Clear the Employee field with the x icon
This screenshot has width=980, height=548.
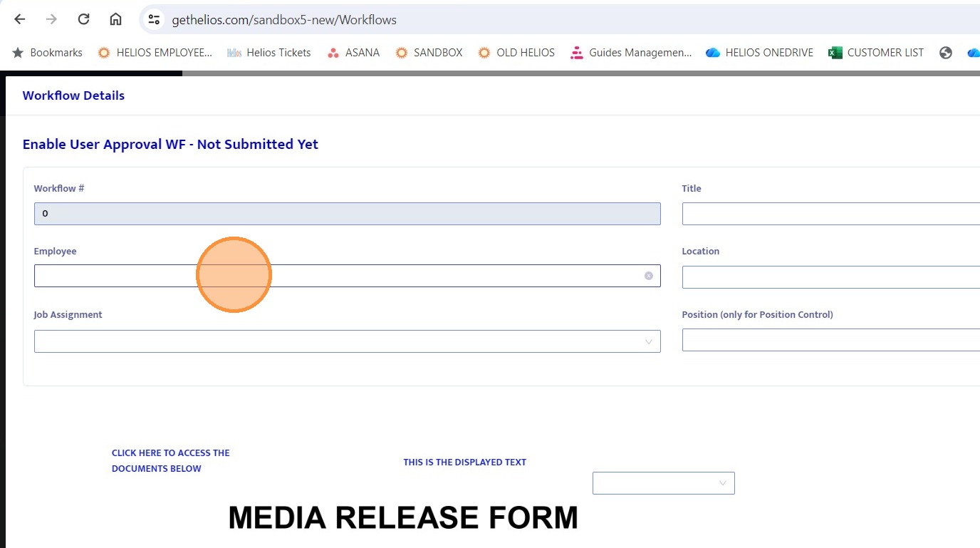click(x=649, y=276)
